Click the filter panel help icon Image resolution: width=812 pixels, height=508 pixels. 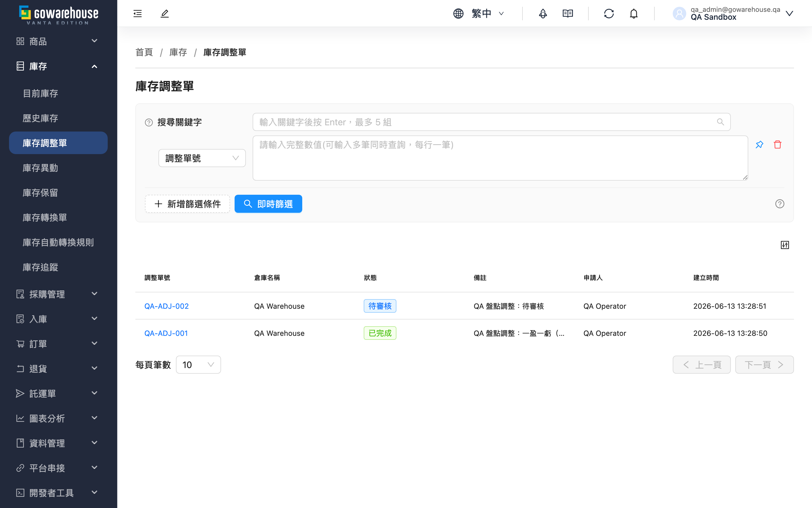pos(780,204)
